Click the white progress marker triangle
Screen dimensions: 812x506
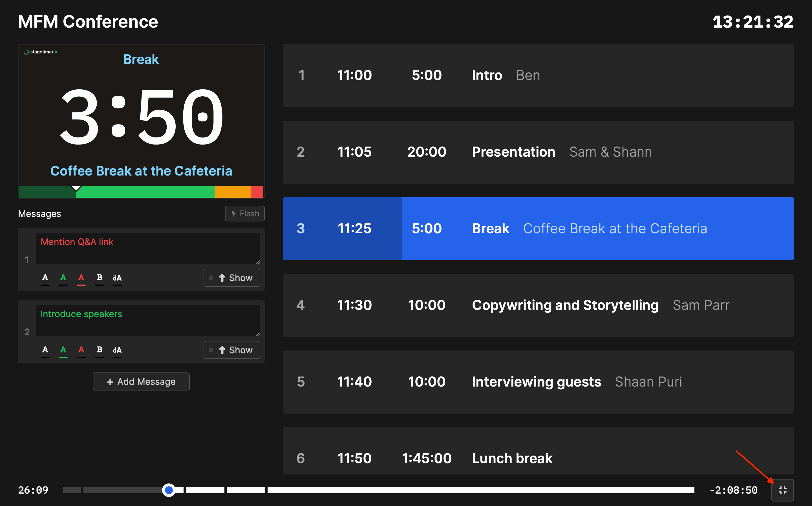pos(76,188)
